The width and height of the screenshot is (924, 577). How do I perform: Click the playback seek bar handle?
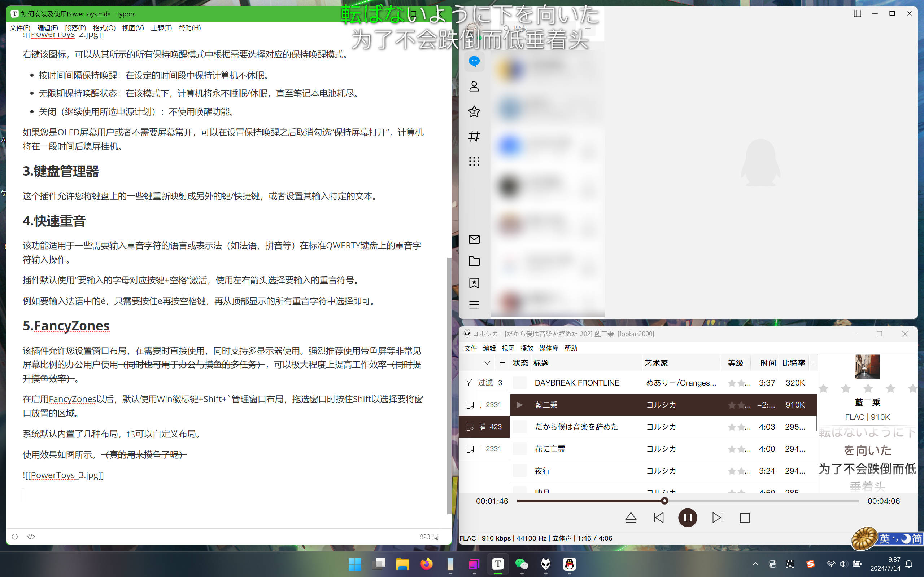[x=664, y=501]
